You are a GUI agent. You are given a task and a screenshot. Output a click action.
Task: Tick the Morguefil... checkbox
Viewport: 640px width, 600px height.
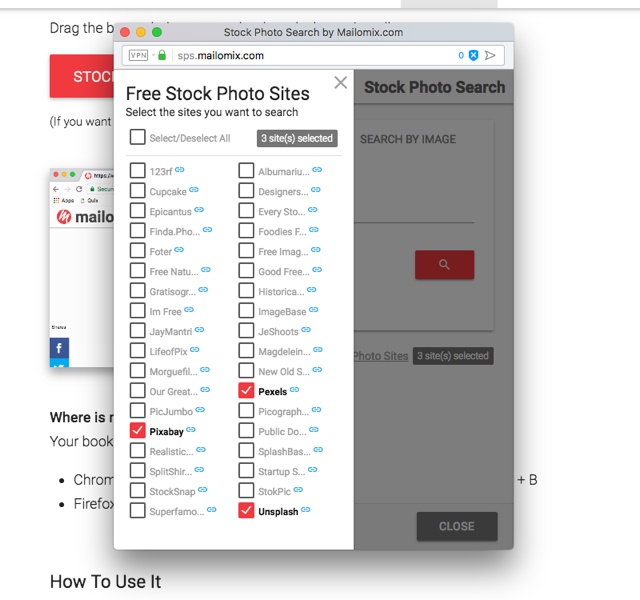138,370
